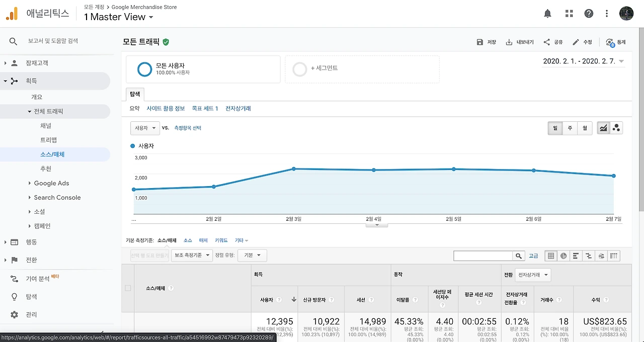This screenshot has width=644, height=342.
Task: Select the pivot table view icon
Action: coord(614,256)
